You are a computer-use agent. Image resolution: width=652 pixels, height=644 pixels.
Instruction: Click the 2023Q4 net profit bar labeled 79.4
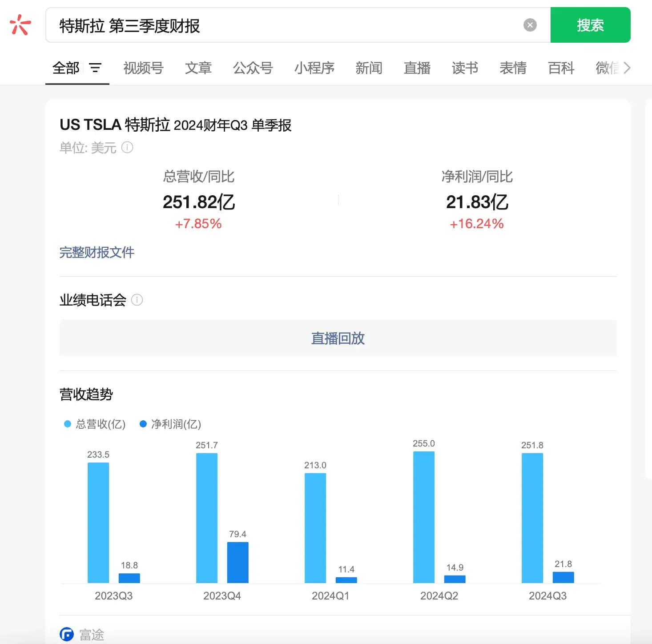click(237, 562)
